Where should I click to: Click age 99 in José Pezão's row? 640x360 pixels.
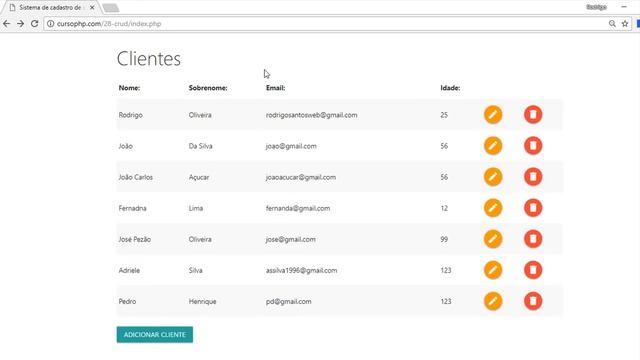pyautogui.click(x=444, y=239)
